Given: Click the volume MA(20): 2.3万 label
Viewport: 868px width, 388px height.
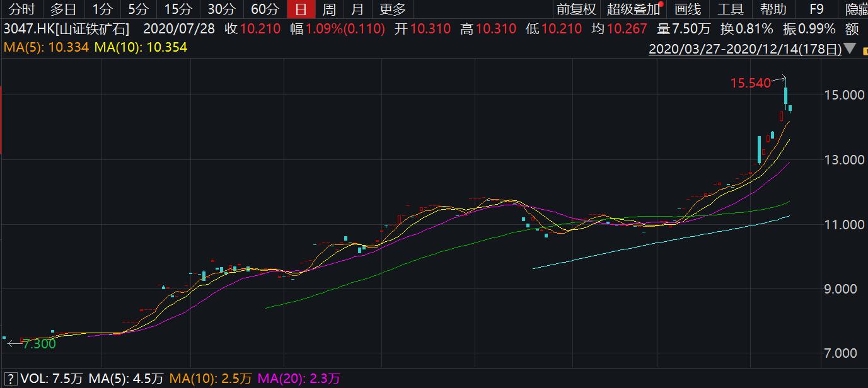Looking at the screenshot, I should tap(298, 379).
